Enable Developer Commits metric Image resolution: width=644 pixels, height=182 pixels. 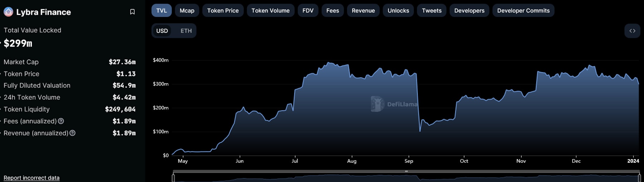pos(523,11)
